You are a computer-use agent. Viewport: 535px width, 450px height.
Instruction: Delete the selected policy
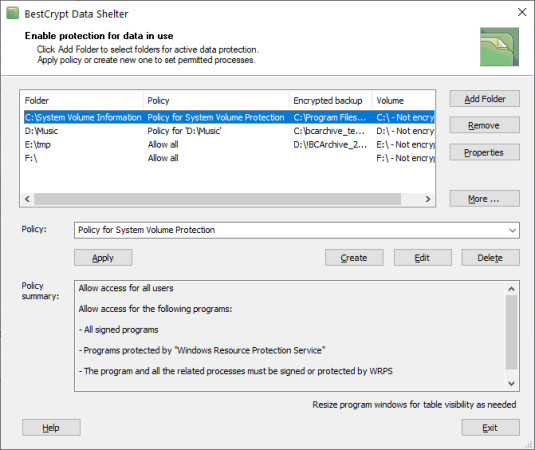pyautogui.click(x=491, y=258)
